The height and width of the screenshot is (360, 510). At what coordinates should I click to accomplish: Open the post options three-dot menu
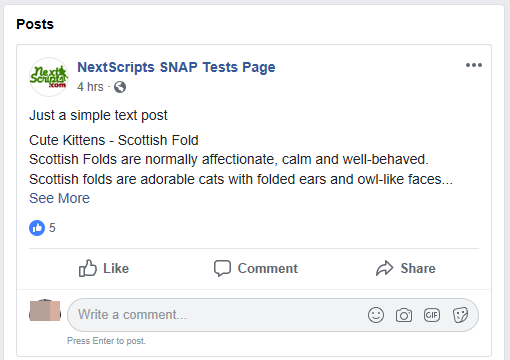coord(474,65)
